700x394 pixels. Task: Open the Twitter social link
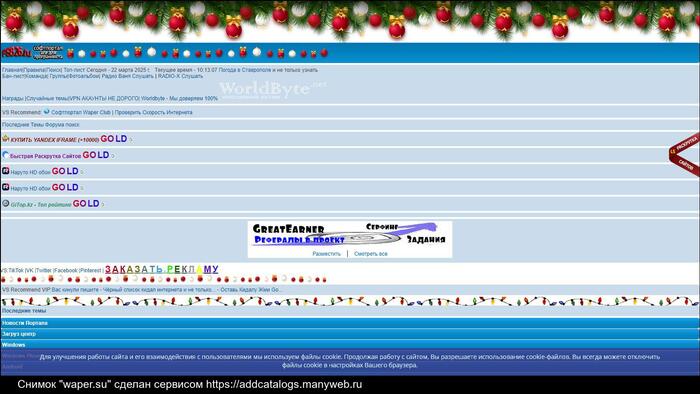44,270
